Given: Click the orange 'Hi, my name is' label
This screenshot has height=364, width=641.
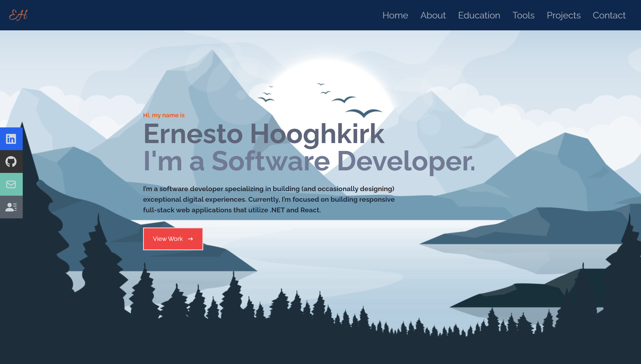Looking at the screenshot, I should coord(164,115).
